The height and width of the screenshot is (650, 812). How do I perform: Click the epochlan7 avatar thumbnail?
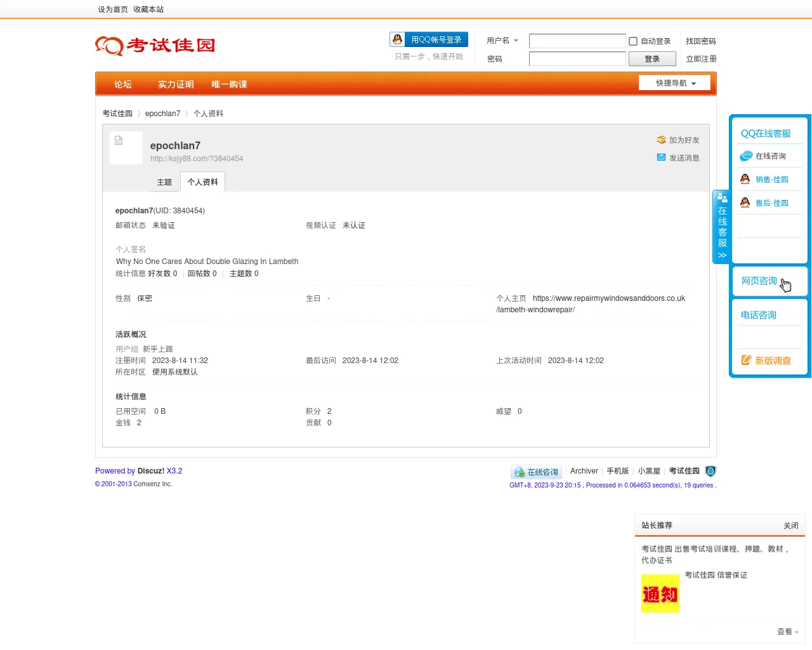126,148
